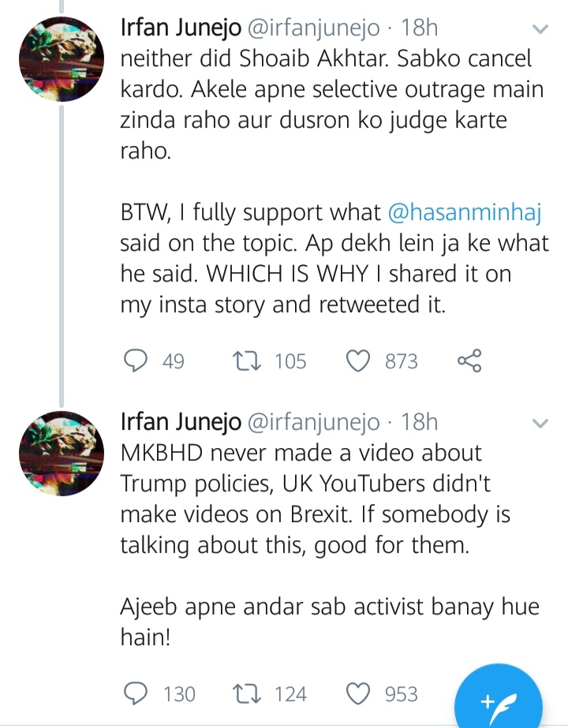This screenshot has width=568, height=728.
Task: Share the first tweet via share icon
Action: [469, 360]
